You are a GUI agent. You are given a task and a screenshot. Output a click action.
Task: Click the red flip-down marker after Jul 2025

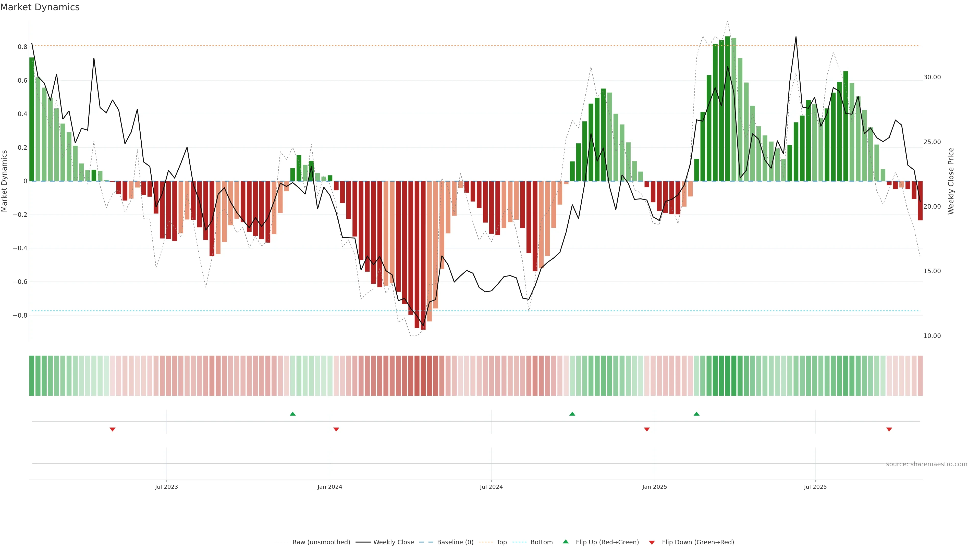point(889,429)
